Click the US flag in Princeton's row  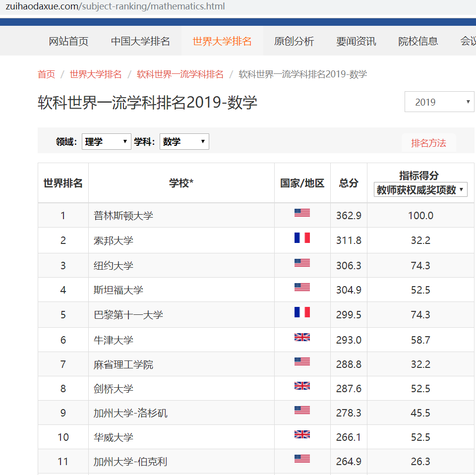pyautogui.click(x=302, y=213)
